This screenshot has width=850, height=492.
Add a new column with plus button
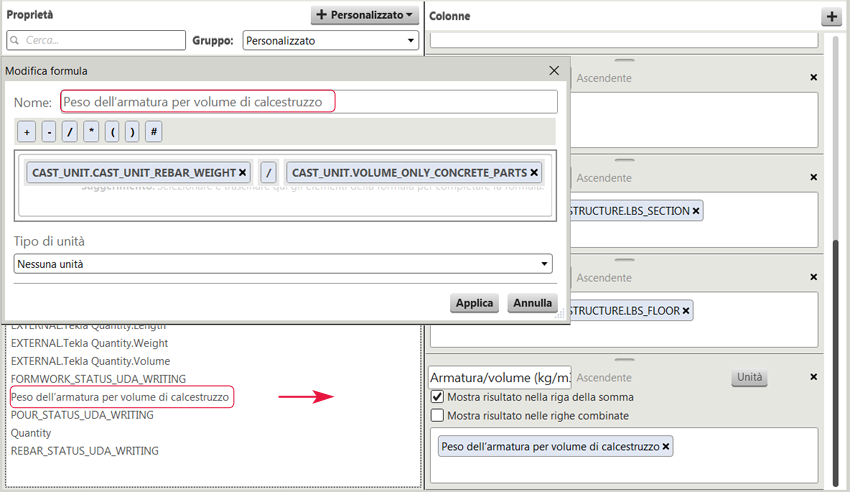(x=832, y=16)
